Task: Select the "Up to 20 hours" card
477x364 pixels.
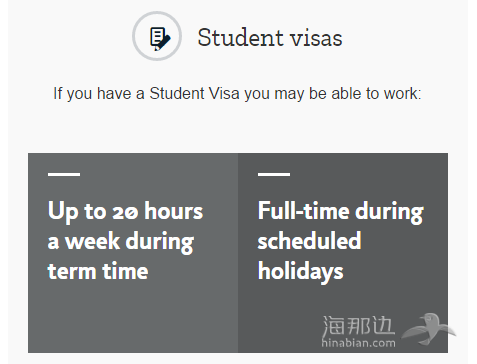Action: tap(133, 253)
